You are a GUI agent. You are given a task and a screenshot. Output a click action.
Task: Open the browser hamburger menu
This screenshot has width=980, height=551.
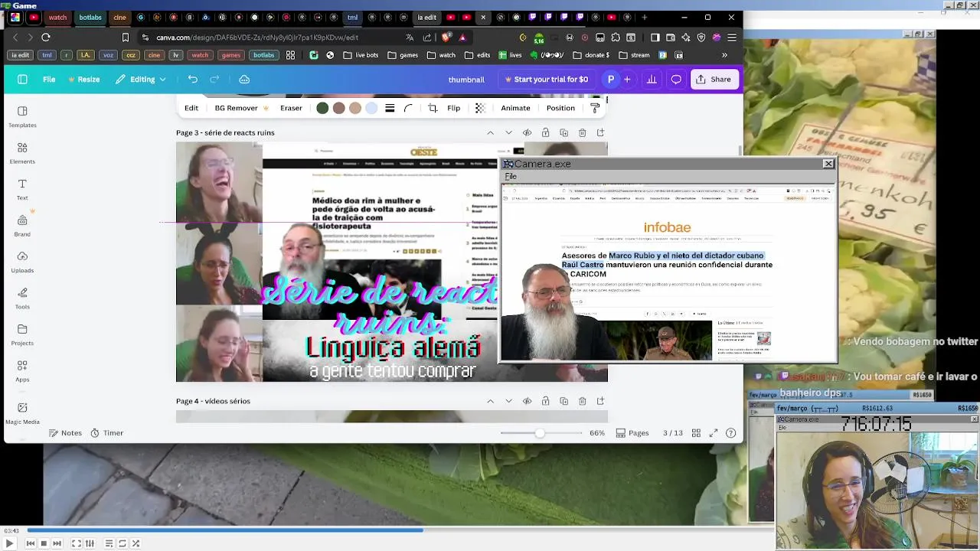click(732, 37)
